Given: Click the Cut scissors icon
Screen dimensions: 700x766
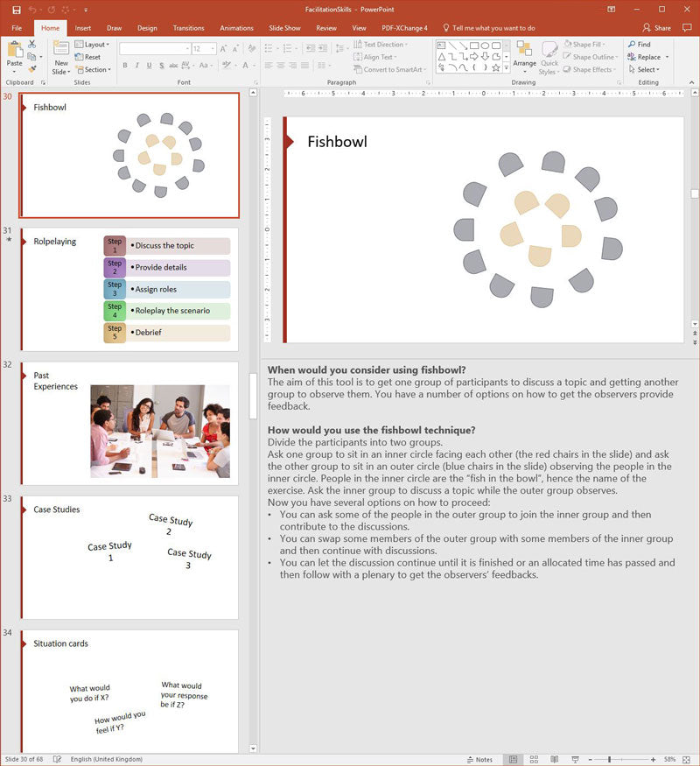Looking at the screenshot, I should coord(31,45).
